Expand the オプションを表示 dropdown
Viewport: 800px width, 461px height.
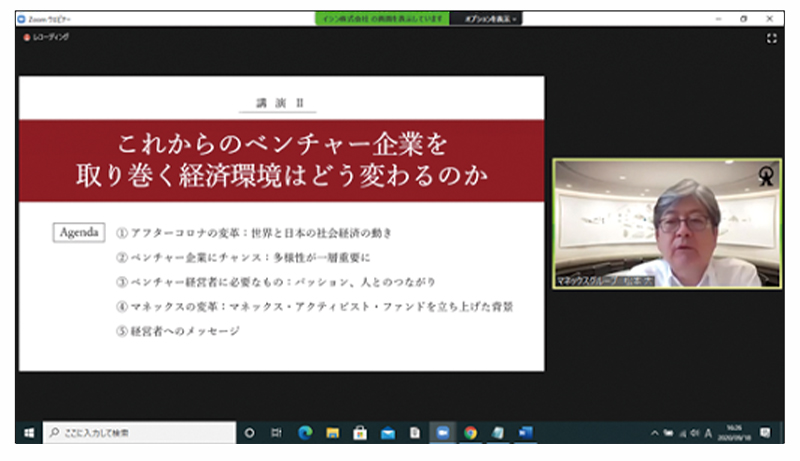point(490,19)
